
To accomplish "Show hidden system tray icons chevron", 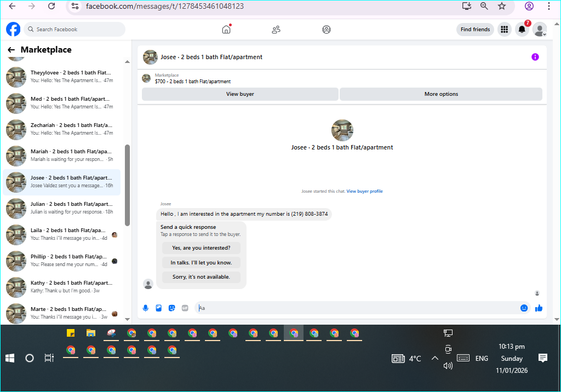I will pos(434,358).
